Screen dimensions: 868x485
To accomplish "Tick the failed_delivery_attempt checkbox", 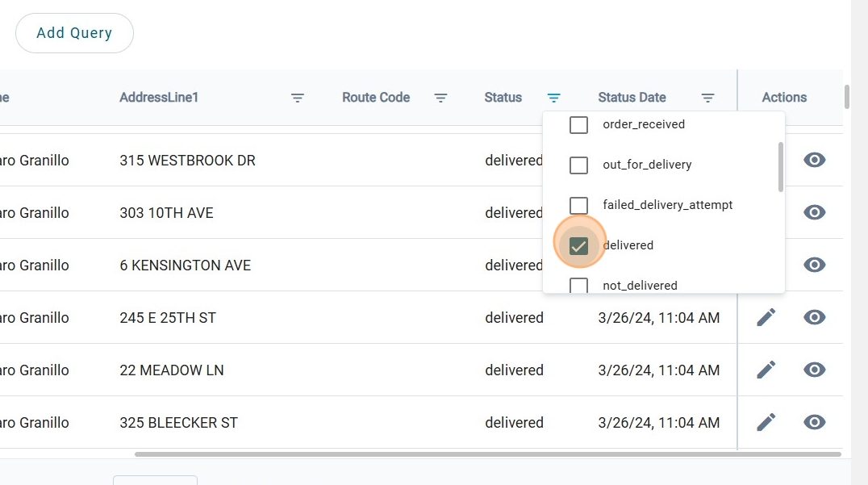I will [x=578, y=205].
